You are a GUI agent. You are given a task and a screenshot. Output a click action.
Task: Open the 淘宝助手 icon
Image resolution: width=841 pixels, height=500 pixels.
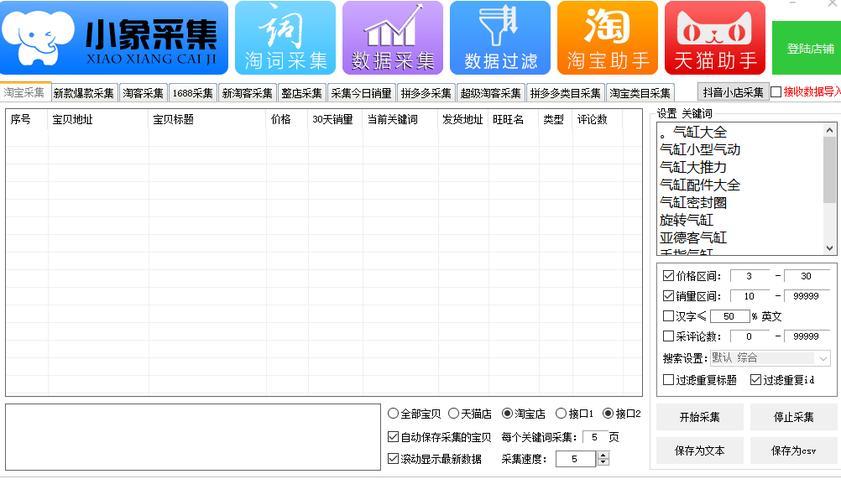tap(608, 38)
